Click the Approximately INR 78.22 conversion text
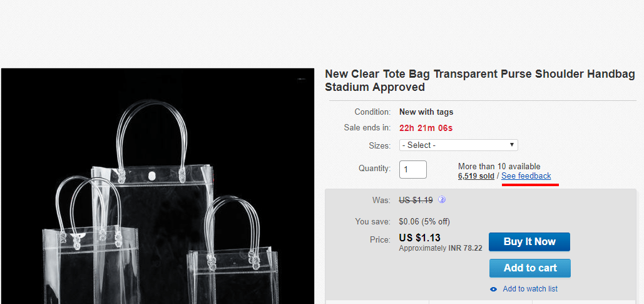 click(x=441, y=248)
